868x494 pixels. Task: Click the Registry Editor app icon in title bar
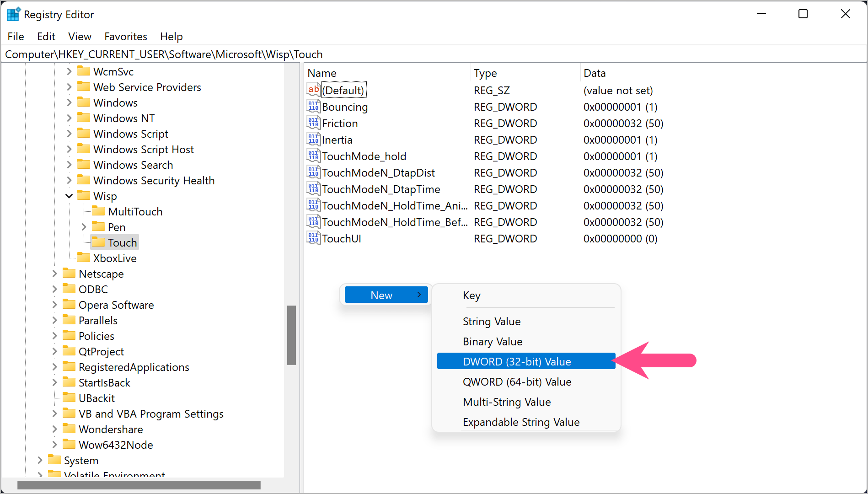click(13, 15)
